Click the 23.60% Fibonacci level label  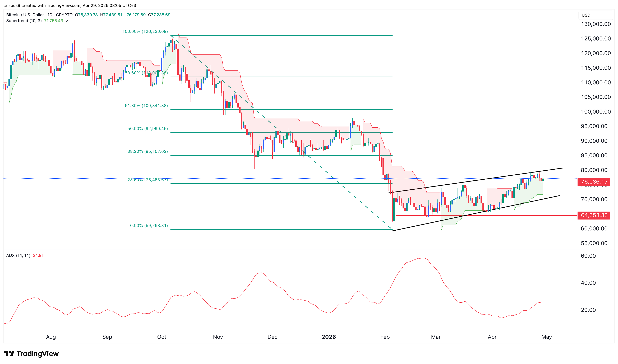(x=147, y=180)
